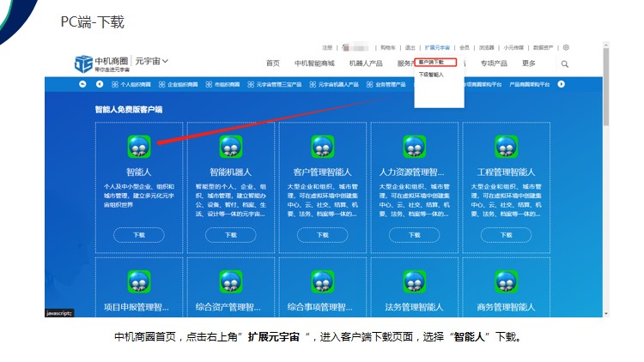Download the 智能机器人 client
The image size is (644, 362).
231,235
